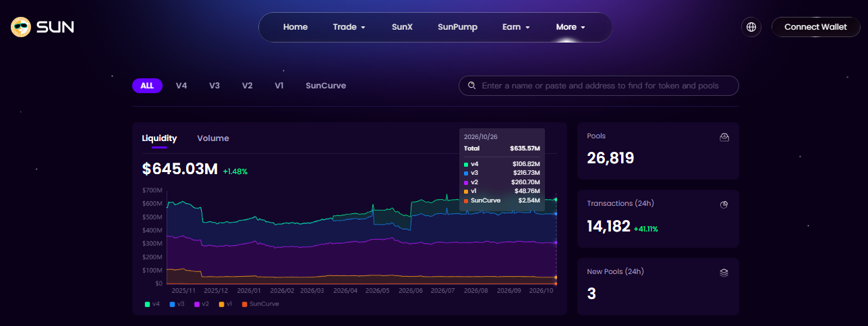Click the tooltip SunCurve value $2.54M
868x326 pixels.
pyautogui.click(x=529, y=200)
